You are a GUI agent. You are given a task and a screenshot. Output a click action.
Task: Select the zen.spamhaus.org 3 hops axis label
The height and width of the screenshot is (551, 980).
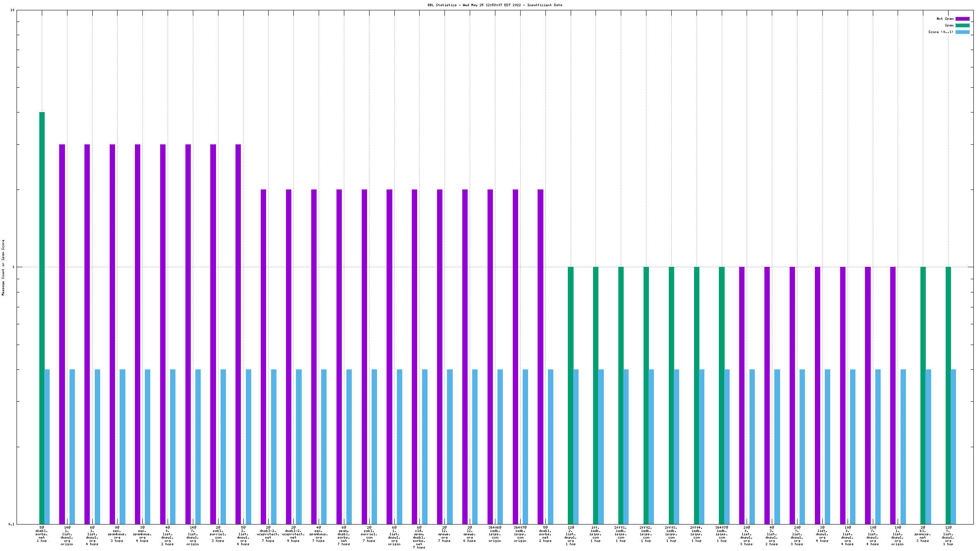(x=117, y=534)
